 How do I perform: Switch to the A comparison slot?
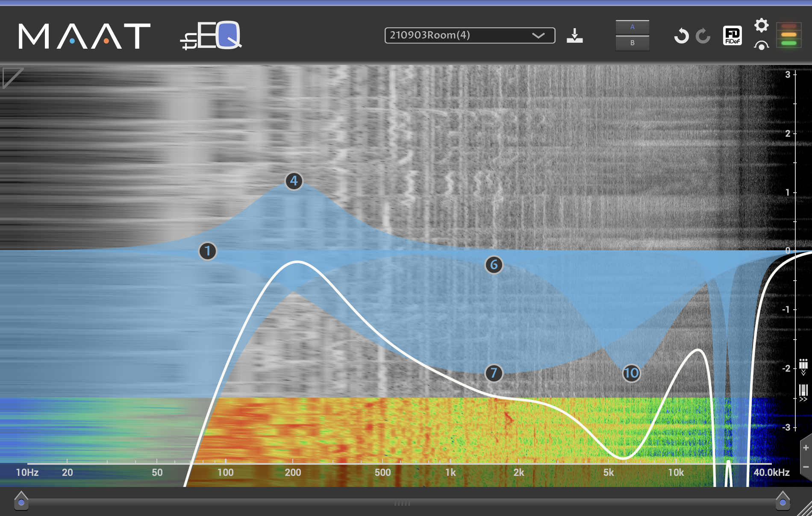pos(632,27)
